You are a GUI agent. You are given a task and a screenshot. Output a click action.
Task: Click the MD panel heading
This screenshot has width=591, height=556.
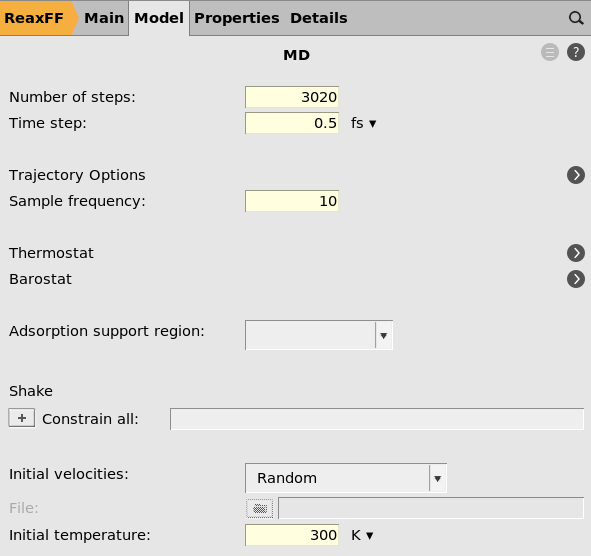297,55
